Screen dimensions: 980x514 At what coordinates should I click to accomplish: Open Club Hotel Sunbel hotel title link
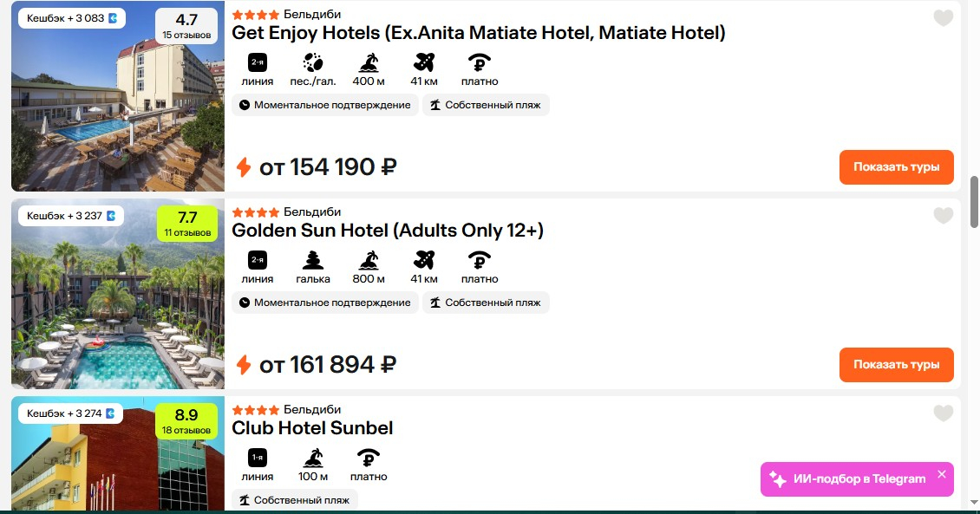point(312,428)
